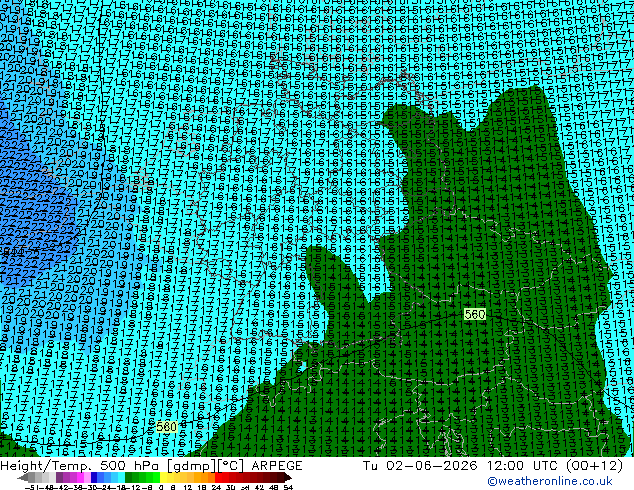Click the yellow swatch in the temperature legend
Screen dimensions: 634x490
(x=164, y=477)
